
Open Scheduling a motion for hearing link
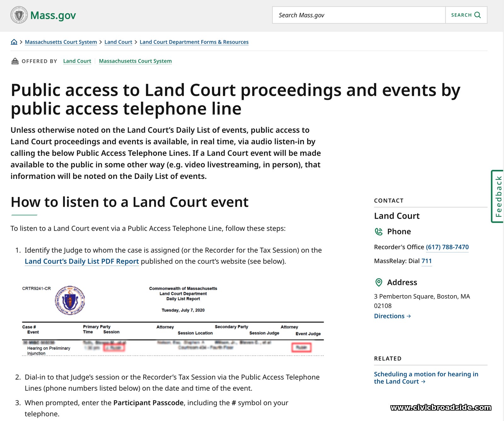[426, 378]
